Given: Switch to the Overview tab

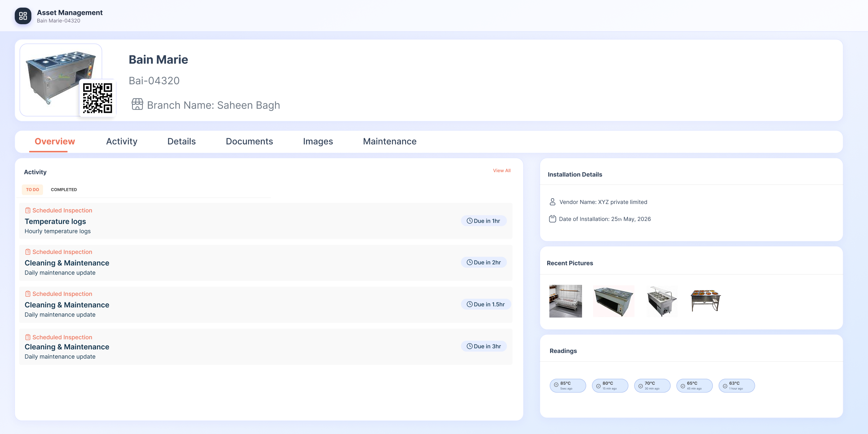Looking at the screenshot, I should pyautogui.click(x=55, y=141).
